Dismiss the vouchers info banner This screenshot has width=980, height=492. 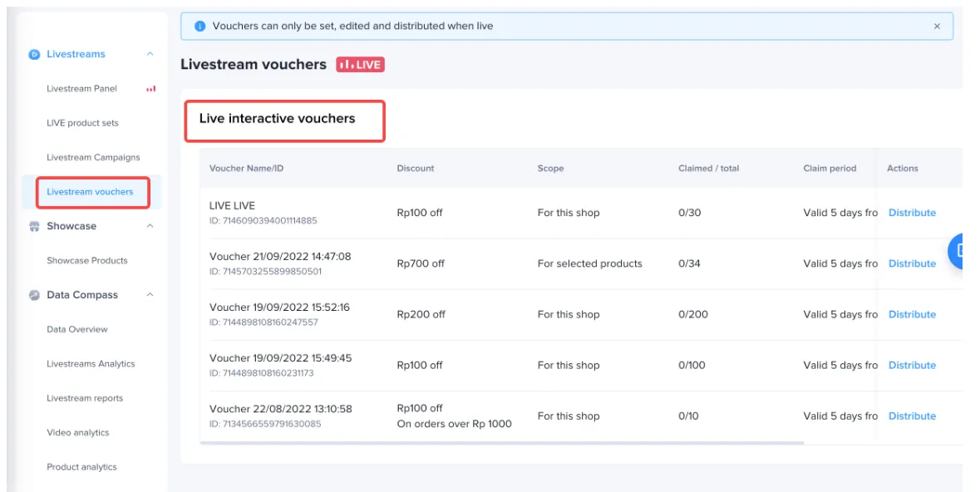tap(937, 27)
